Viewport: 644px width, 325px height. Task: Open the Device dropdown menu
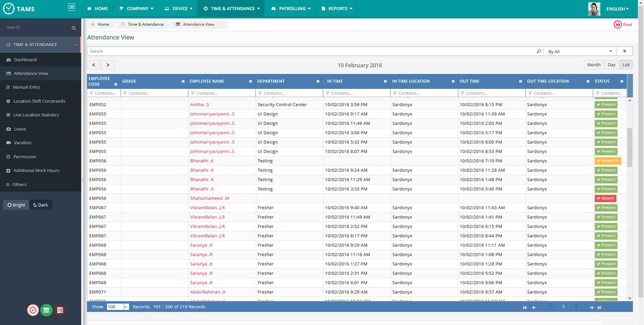(178, 9)
